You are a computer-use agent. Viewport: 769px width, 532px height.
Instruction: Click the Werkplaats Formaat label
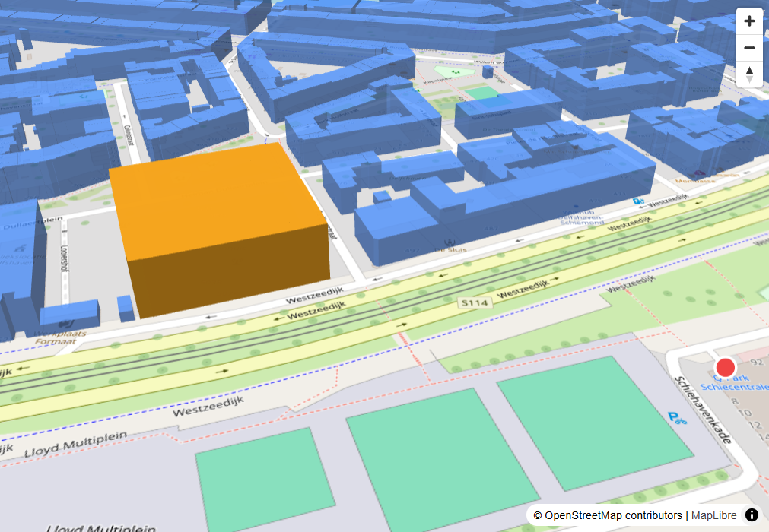tap(59, 337)
